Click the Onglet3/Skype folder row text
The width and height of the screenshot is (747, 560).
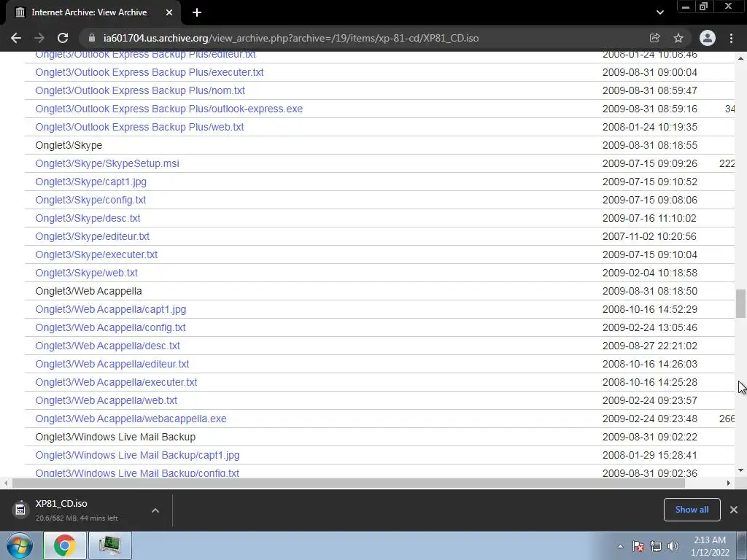pos(69,145)
